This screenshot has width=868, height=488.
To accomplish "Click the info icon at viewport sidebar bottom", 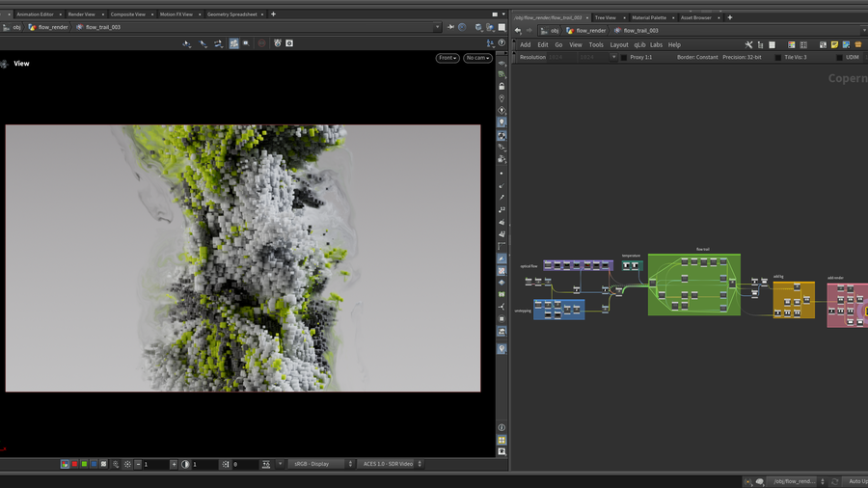I will [x=502, y=427].
